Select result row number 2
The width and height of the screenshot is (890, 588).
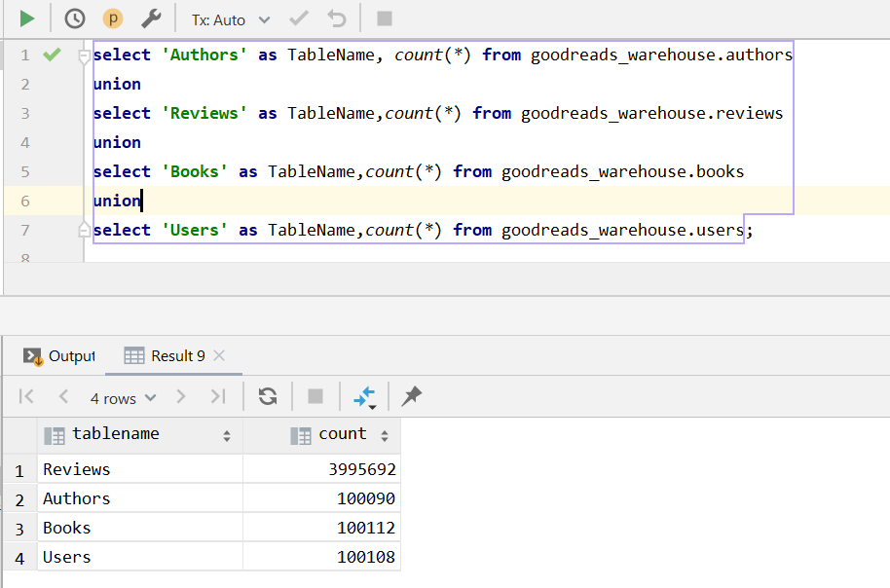pyautogui.click(x=19, y=499)
